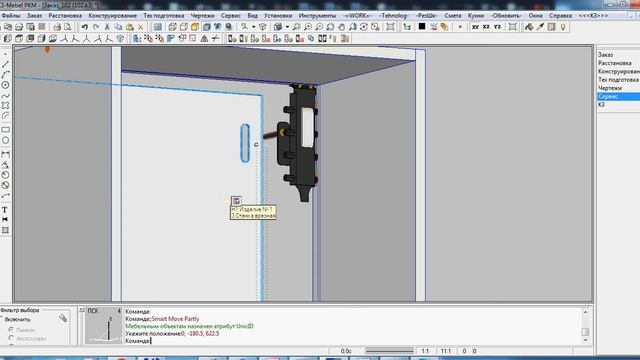Click the Print preview icon

[67, 27]
